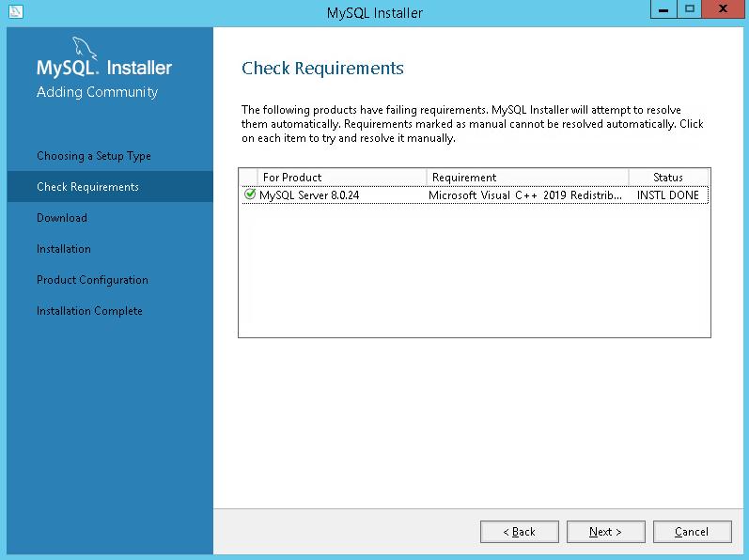This screenshot has width=749, height=560.
Task: Go to the Next step
Action: pos(605,532)
